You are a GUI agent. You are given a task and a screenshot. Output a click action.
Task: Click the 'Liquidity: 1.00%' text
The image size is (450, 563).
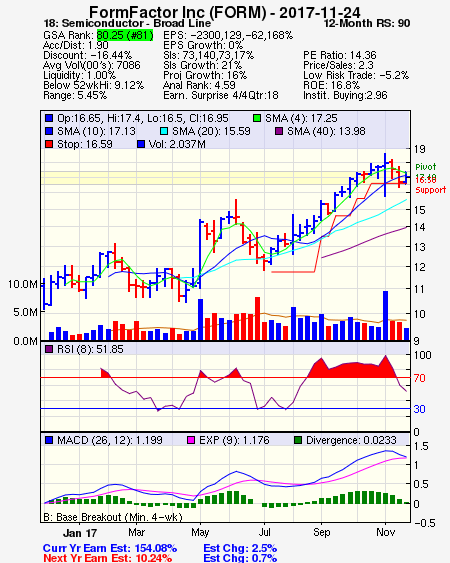click(79, 75)
